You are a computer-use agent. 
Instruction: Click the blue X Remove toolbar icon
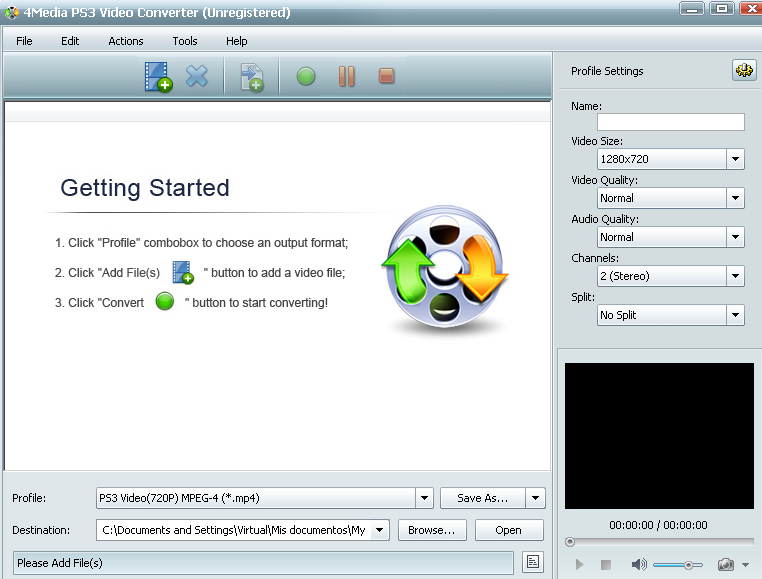tap(197, 76)
